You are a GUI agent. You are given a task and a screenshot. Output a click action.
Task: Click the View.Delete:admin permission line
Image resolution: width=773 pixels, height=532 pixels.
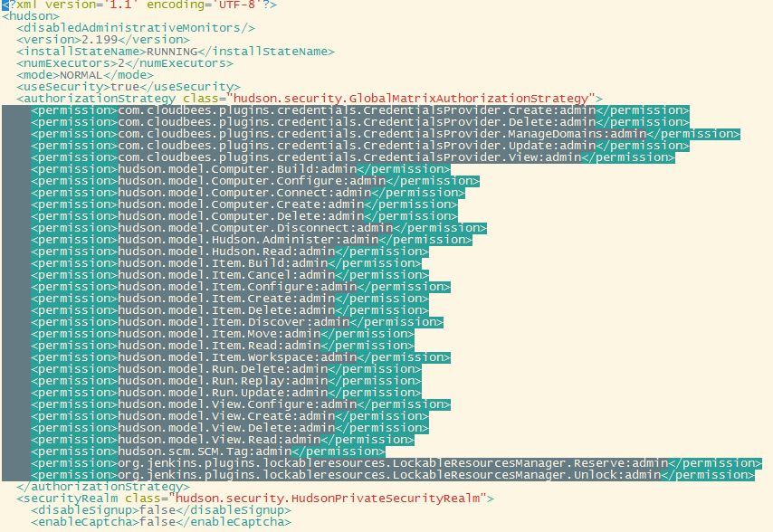pos(230,429)
